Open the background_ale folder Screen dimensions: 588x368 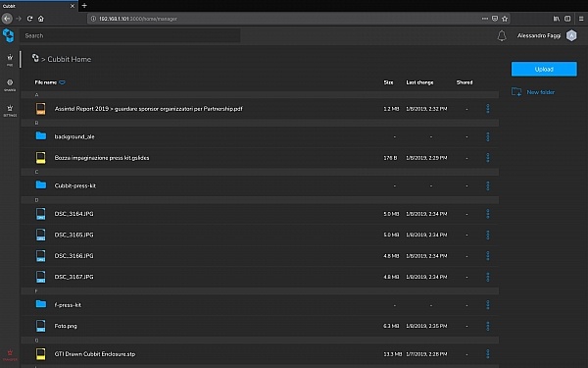[x=74, y=136]
